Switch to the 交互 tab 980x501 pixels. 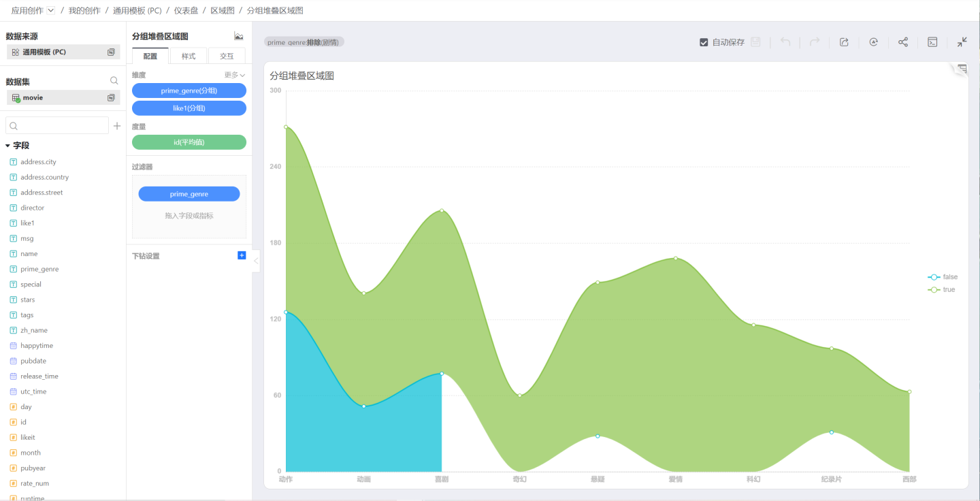click(x=227, y=56)
